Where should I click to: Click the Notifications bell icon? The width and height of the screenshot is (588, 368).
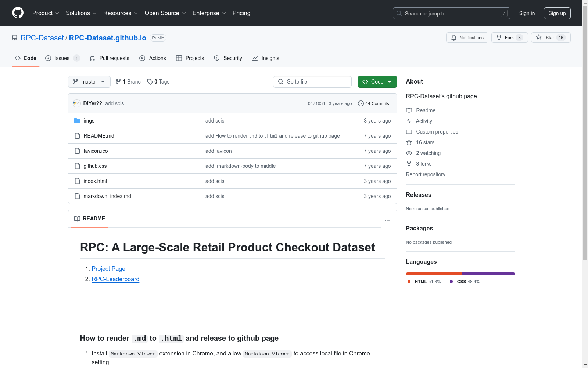point(454,38)
